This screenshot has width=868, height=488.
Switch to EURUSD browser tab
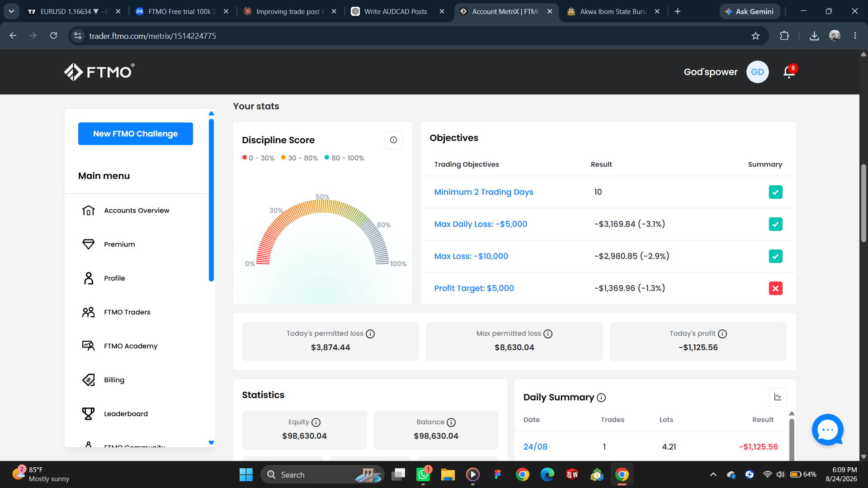tap(74, 11)
